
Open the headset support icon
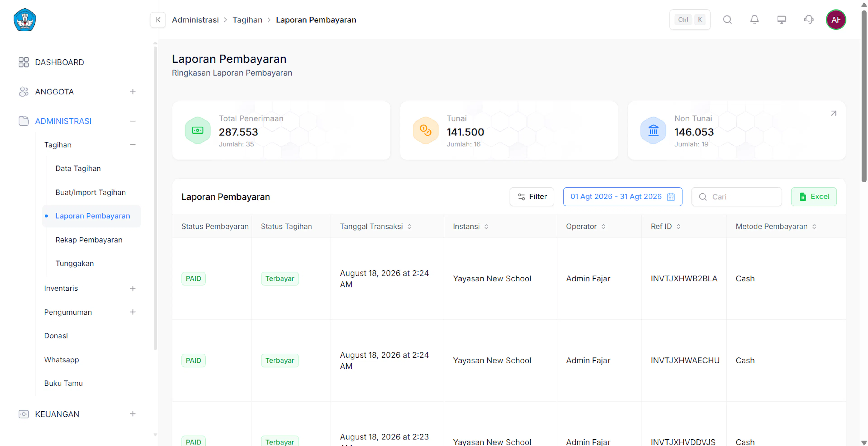pos(808,20)
